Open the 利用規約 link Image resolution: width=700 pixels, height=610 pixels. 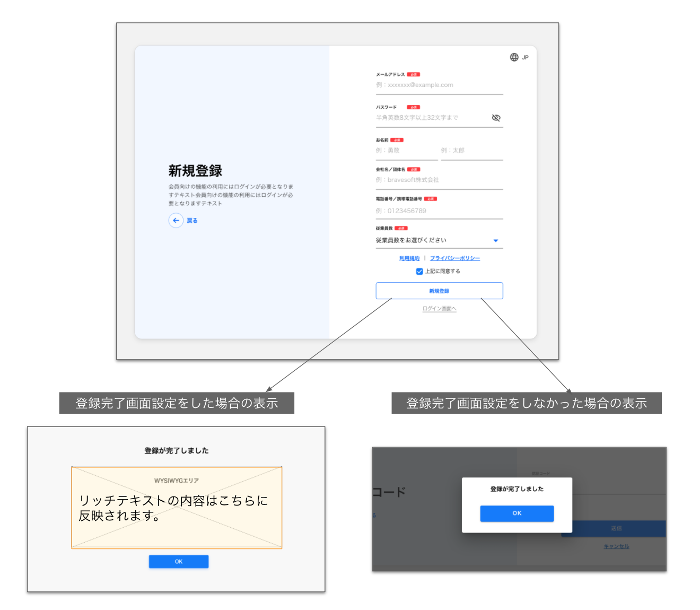coord(409,258)
